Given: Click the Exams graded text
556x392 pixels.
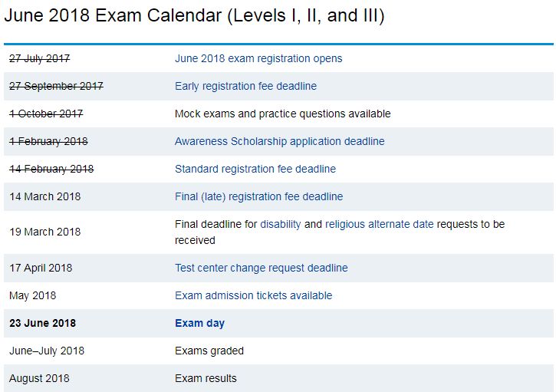Looking at the screenshot, I should point(209,351).
